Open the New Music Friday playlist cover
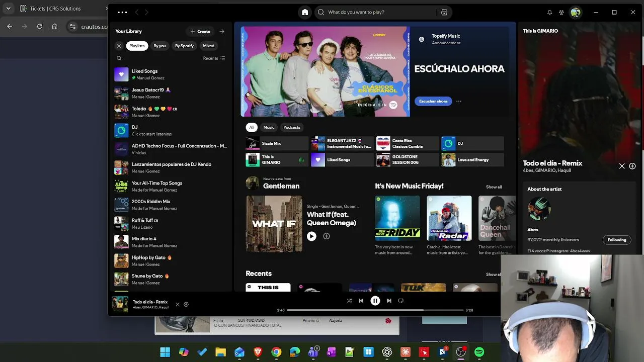This screenshot has height=362, width=644. (x=397, y=218)
